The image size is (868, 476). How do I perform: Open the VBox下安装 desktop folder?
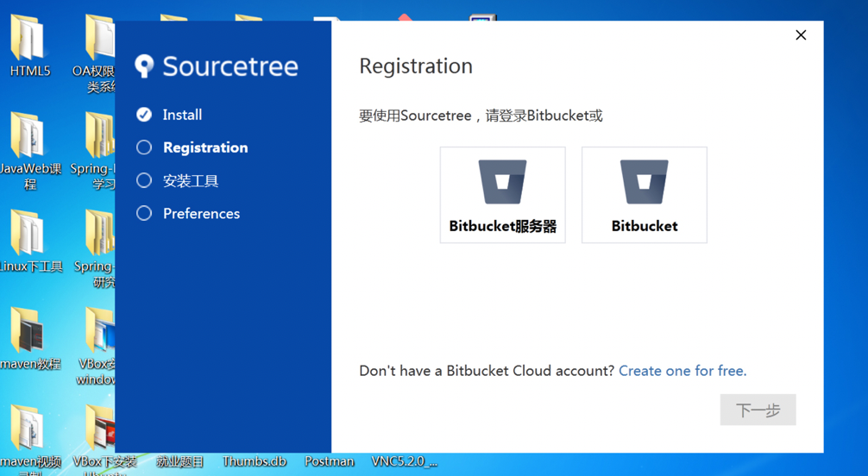point(103,440)
